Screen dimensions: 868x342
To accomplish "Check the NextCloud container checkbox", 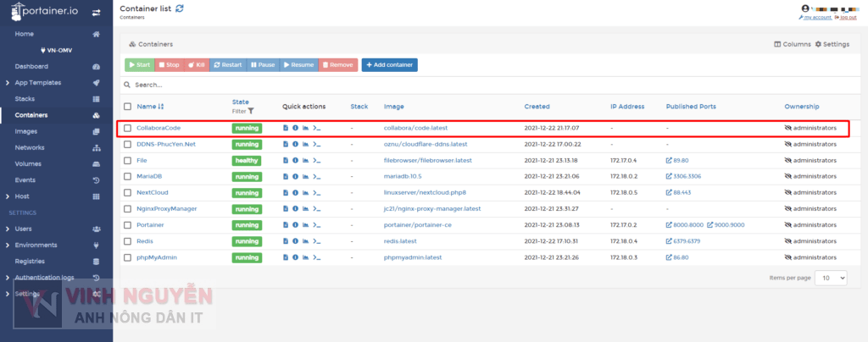I will coord(128,193).
